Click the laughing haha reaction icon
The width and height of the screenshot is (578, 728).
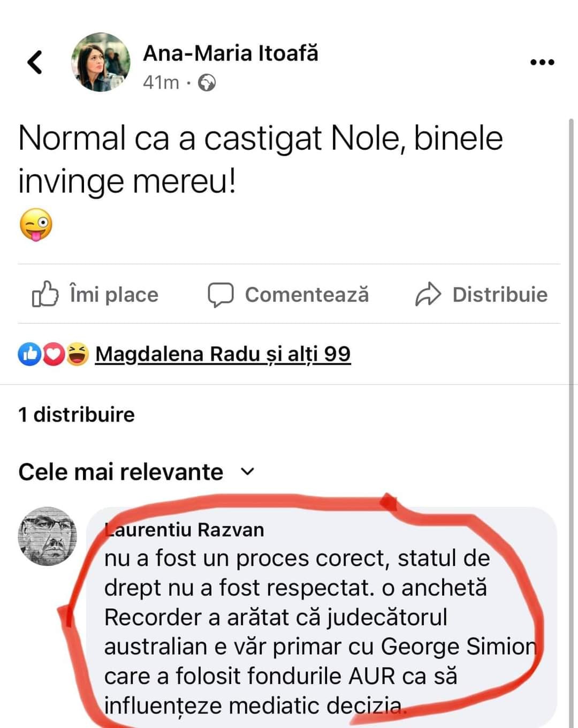tap(77, 354)
